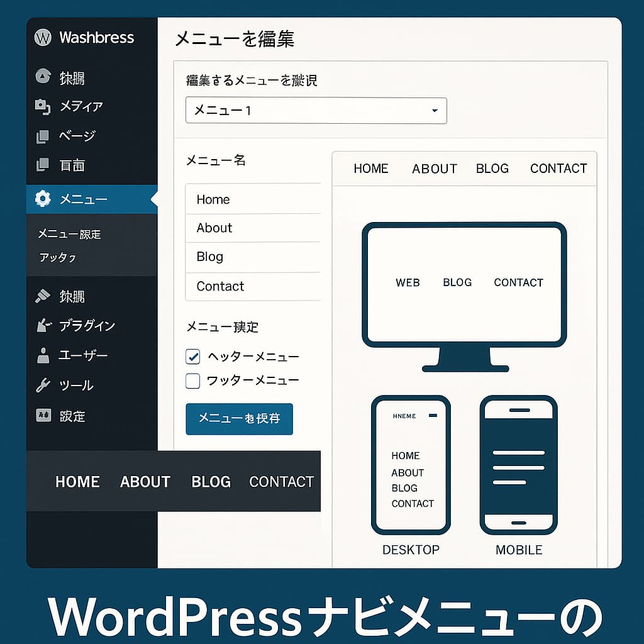Open 設定 in the sidebar
This screenshot has width=644, height=644.
pyautogui.click(x=72, y=416)
